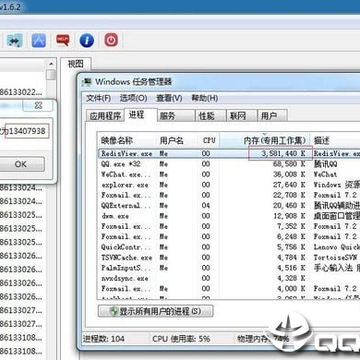This screenshot has height=360, width=360.
Task: Select the RedisView.exe process row
Action: [229, 154]
